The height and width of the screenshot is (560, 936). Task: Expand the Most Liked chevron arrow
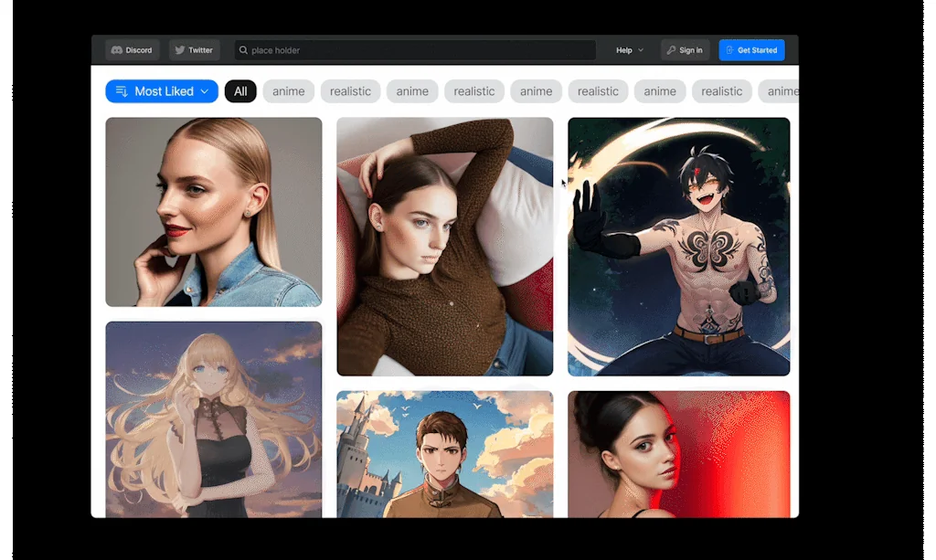[204, 91]
